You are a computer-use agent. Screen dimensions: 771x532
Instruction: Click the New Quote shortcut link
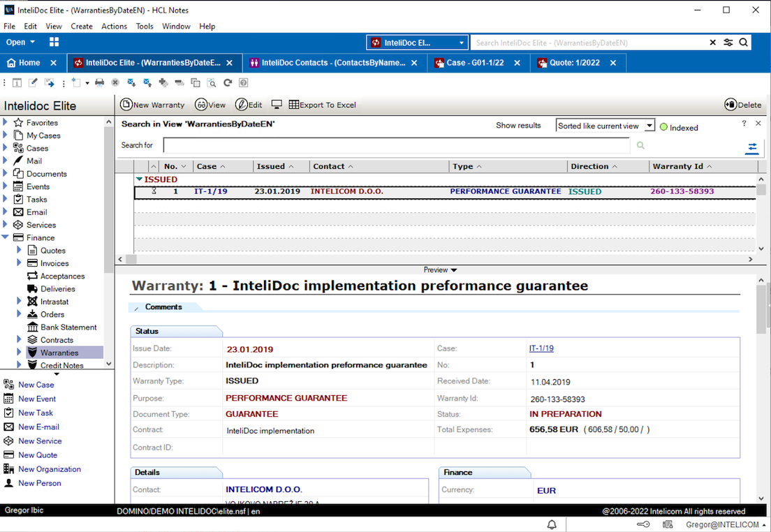click(38, 455)
